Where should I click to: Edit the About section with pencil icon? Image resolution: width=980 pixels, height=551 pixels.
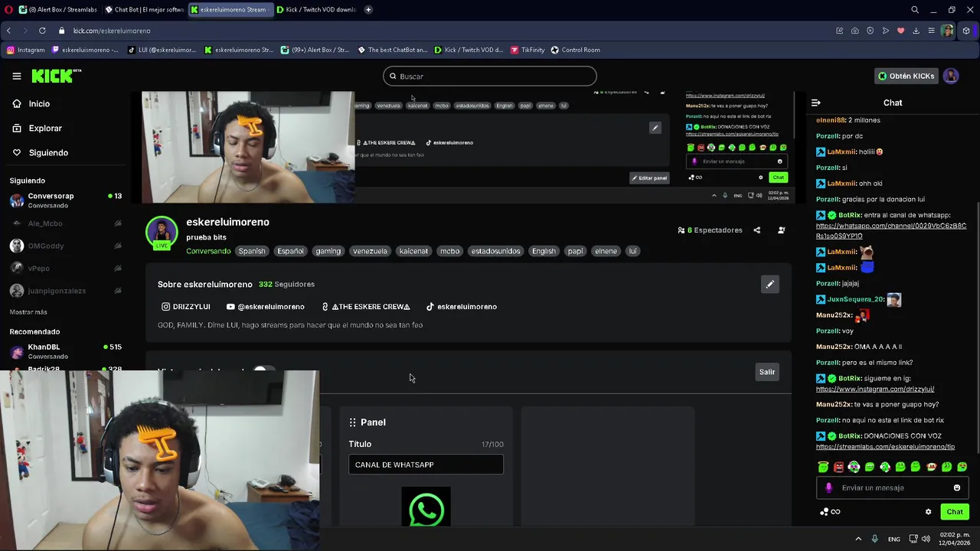click(x=770, y=285)
